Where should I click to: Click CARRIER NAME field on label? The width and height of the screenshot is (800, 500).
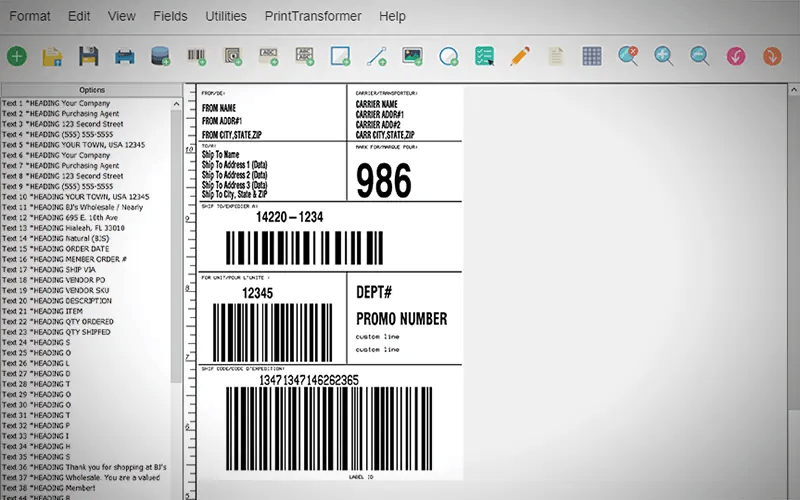click(377, 104)
